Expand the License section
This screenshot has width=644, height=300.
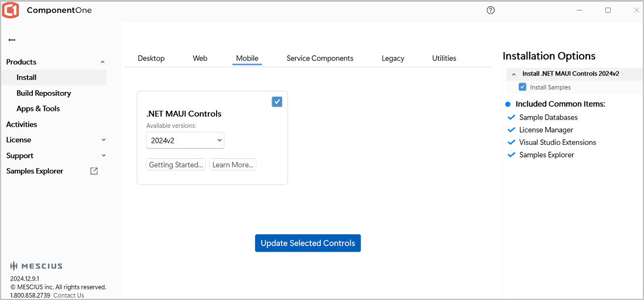pos(103,140)
